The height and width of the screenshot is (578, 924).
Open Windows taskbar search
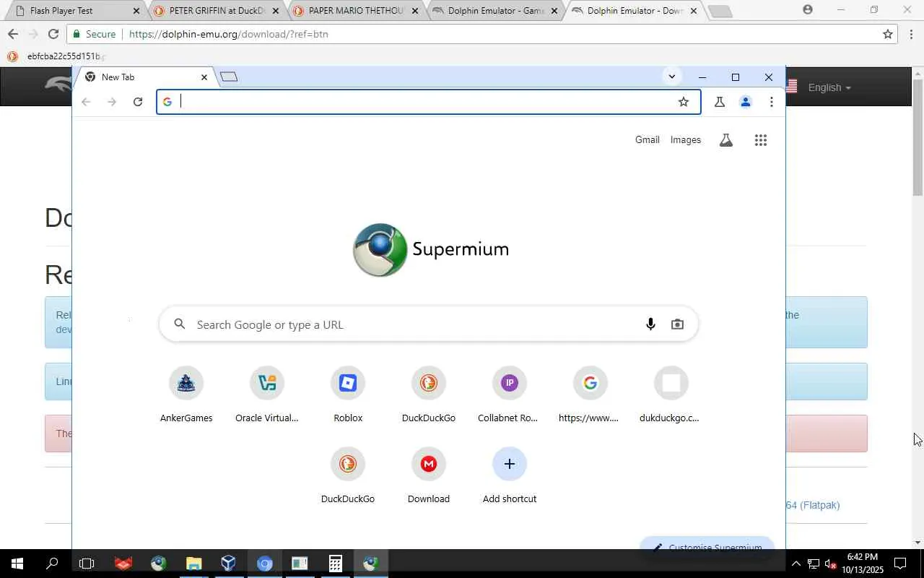(52, 564)
